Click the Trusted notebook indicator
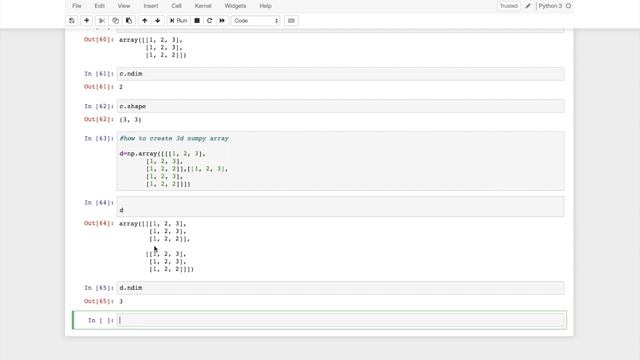The image size is (640, 360). coord(509,6)
